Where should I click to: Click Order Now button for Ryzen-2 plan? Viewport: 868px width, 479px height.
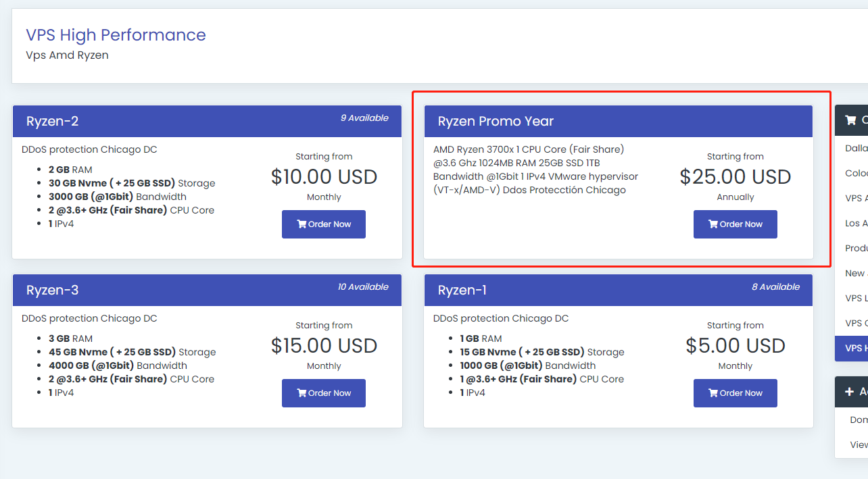click(x=324, y=224)
